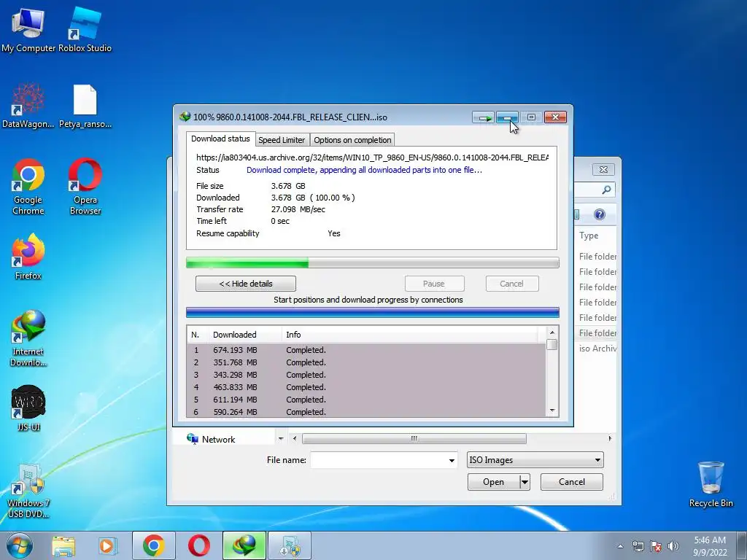Viewport: 747px width, 560px height.
Task: Open DataWagon desktop shortcut
Action: coord(28,106)
